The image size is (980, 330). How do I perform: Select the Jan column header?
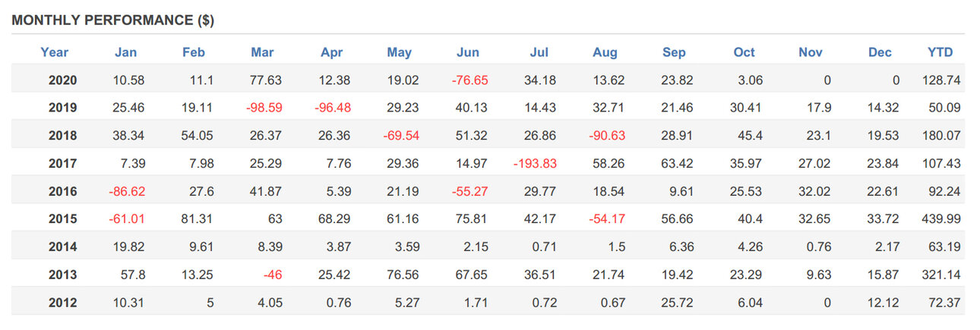tap(125, 52)
